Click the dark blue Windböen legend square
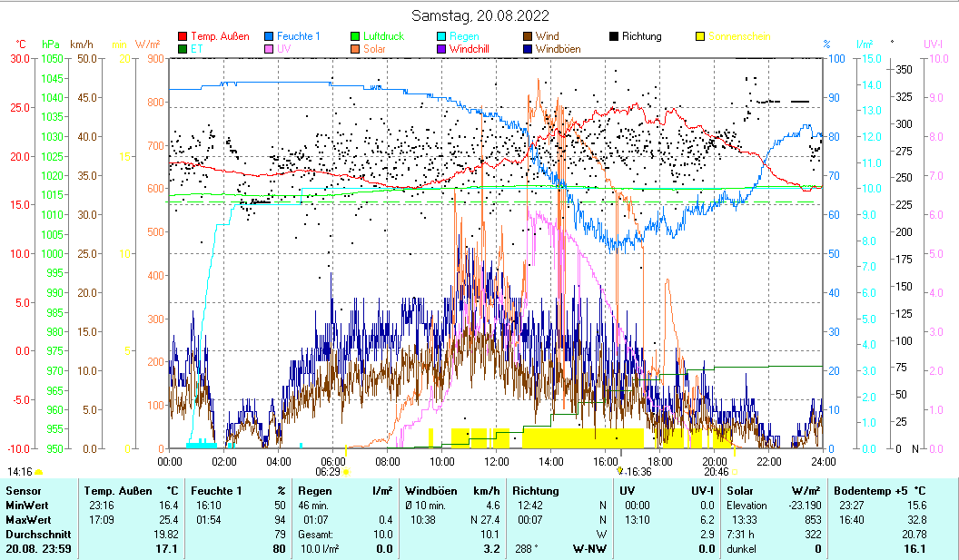Viewport: 959px width, 560px height. coord(528,49)
